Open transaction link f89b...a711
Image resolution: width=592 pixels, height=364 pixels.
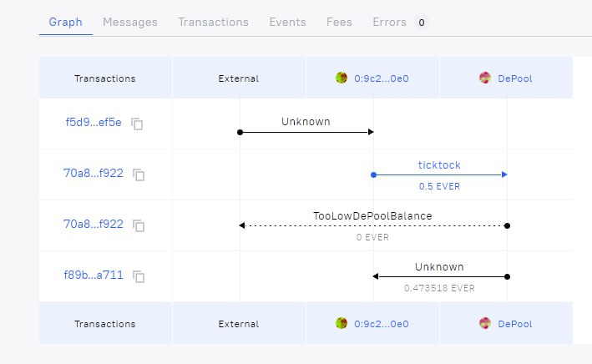(x=94, y=276)
